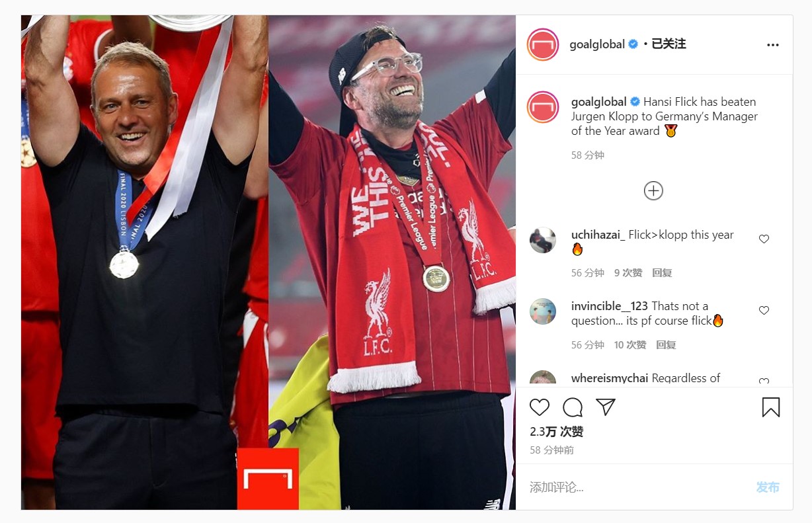View uchihazai_ profile avatar
This screenshot has height=523, width=812.
(x=543, y=240)
